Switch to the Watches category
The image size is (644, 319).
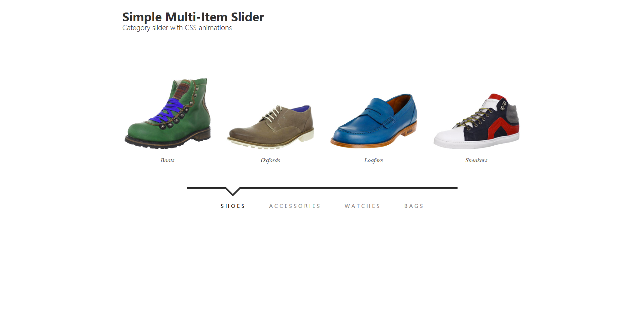coord(362,206)
